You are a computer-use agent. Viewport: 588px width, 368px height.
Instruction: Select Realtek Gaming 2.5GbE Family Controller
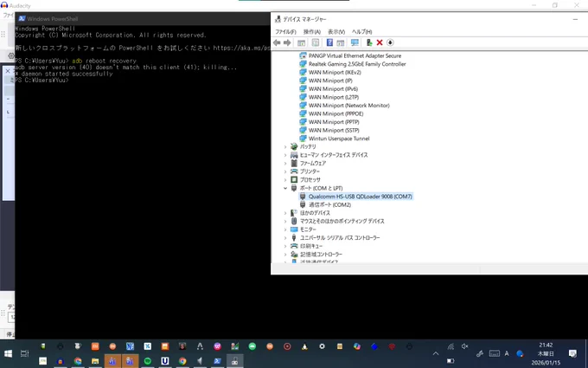point(357,64)
